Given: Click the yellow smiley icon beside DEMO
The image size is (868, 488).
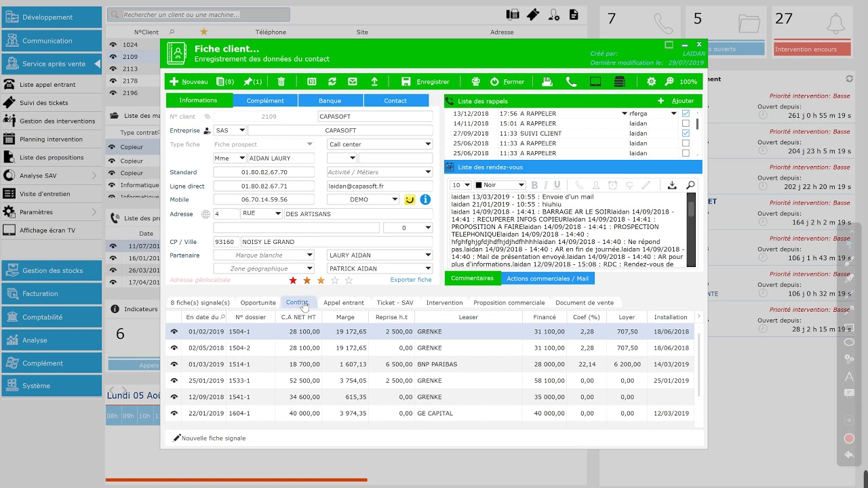Looking at the screenshot, I should click(x=410, y=199).
